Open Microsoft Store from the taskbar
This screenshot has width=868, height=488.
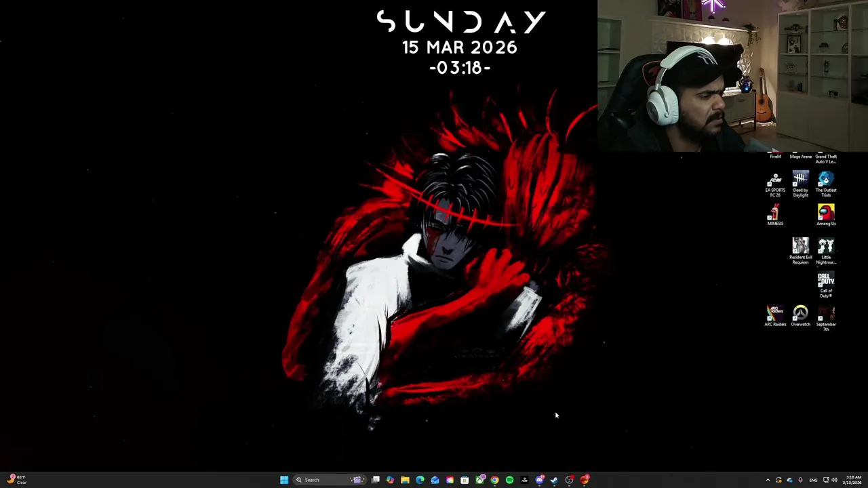click(465, 480)
